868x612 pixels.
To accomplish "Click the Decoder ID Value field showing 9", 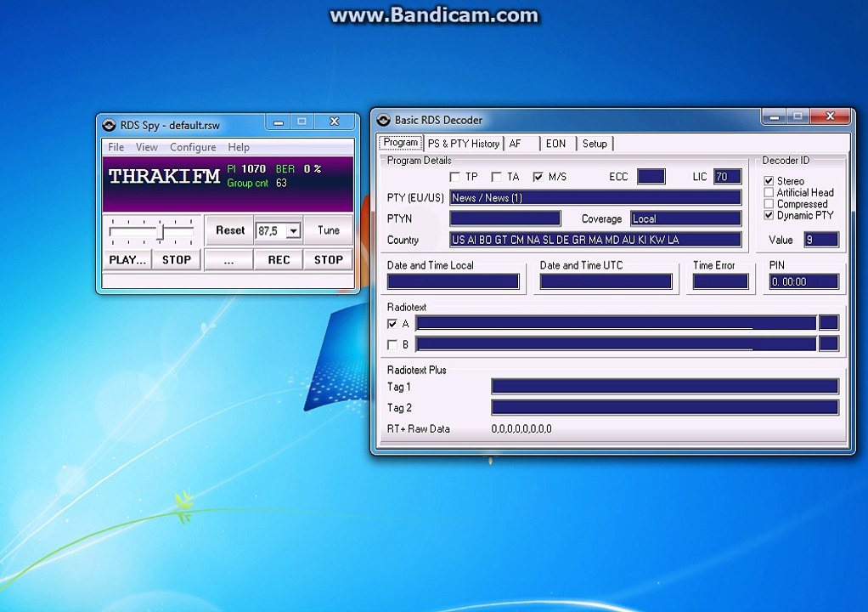I will tap(821, 240).
